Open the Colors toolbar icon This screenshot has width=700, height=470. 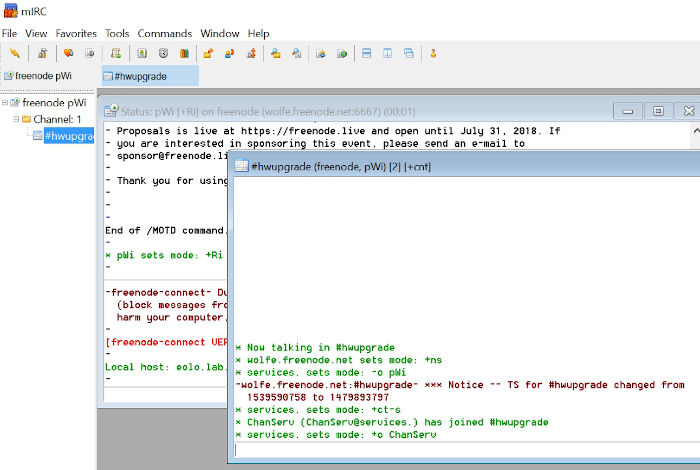click(x=184, y=54)
